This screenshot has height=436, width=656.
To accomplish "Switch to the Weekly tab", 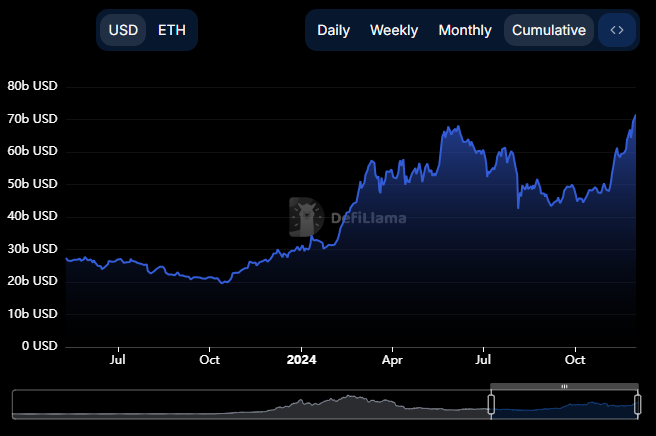I will 394,30.
